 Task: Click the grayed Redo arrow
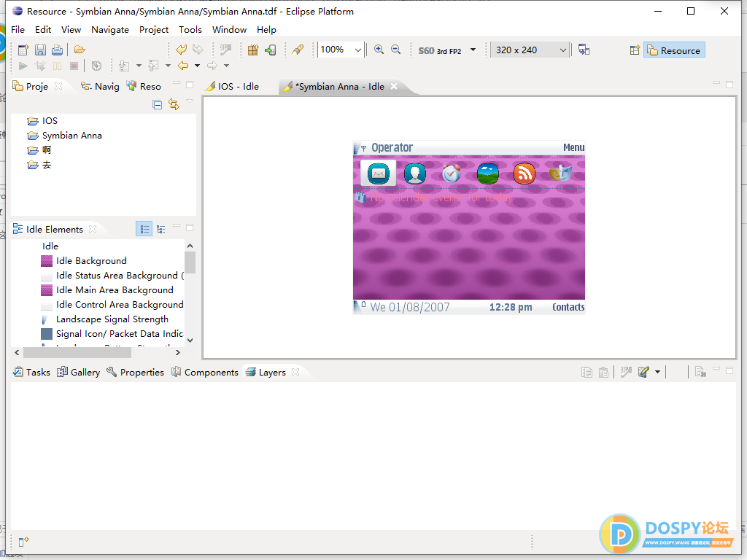(198, 50)
